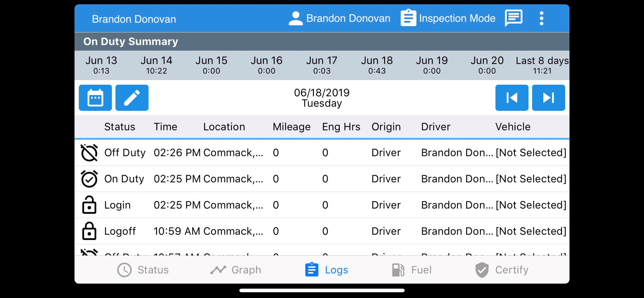Open the three-dot overflow menu
This screenshot has height=298, width=644.
pyautogui.click(x=541, y=18)
